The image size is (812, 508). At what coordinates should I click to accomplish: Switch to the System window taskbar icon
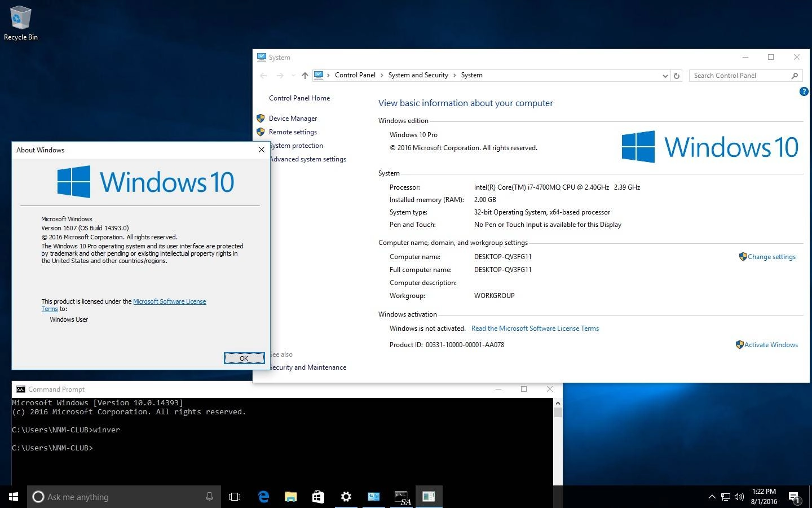373,497
